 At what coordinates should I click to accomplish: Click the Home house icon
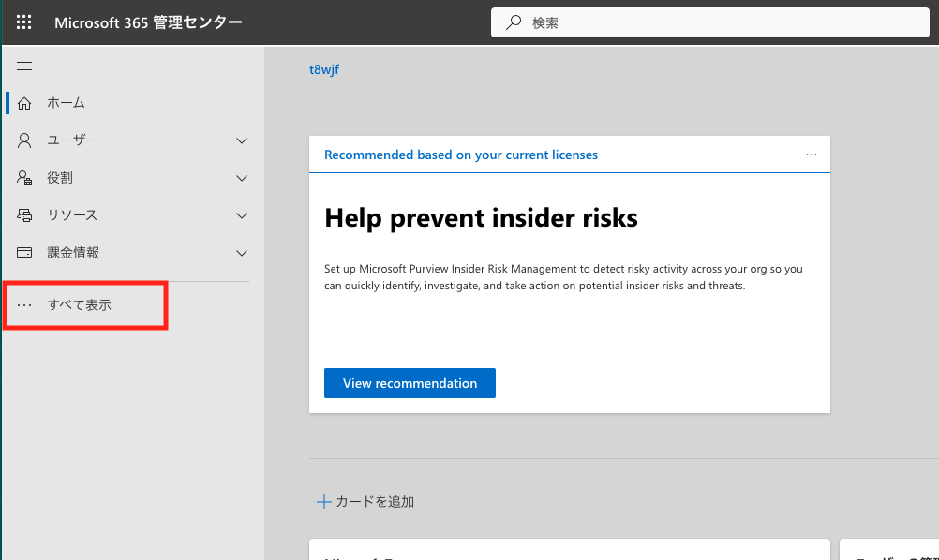pos(24,104)
